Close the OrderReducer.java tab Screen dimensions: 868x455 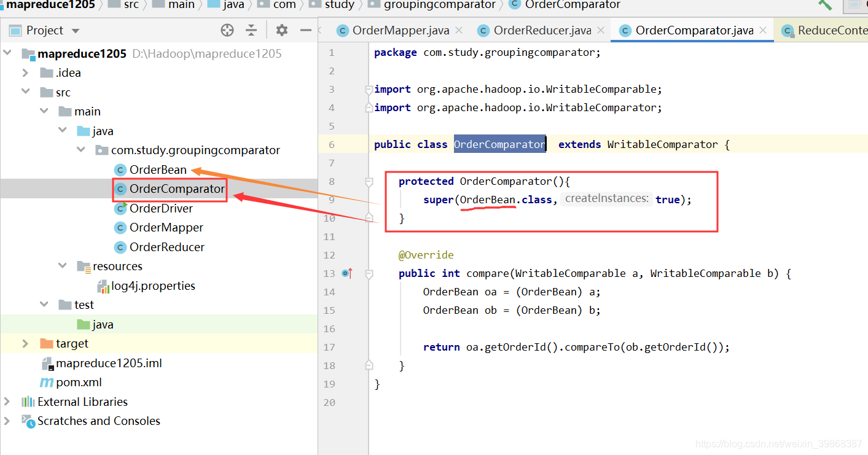click(x=601, y=29)
